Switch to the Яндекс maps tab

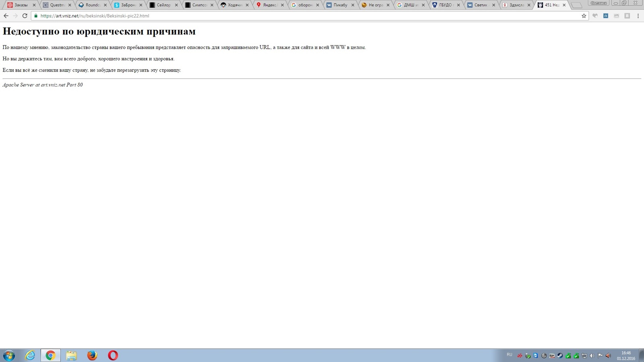(x=270, y=5)
